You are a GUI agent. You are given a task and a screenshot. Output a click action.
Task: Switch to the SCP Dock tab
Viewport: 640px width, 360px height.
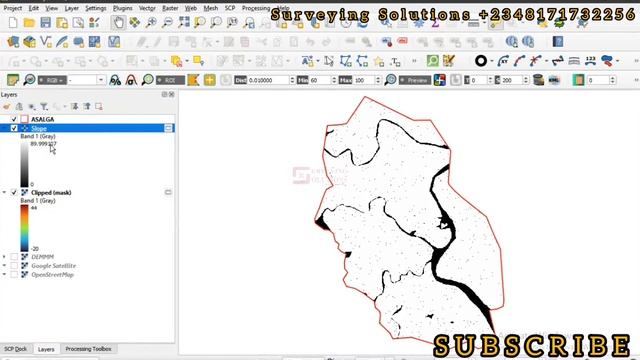(x=16, y=349)
